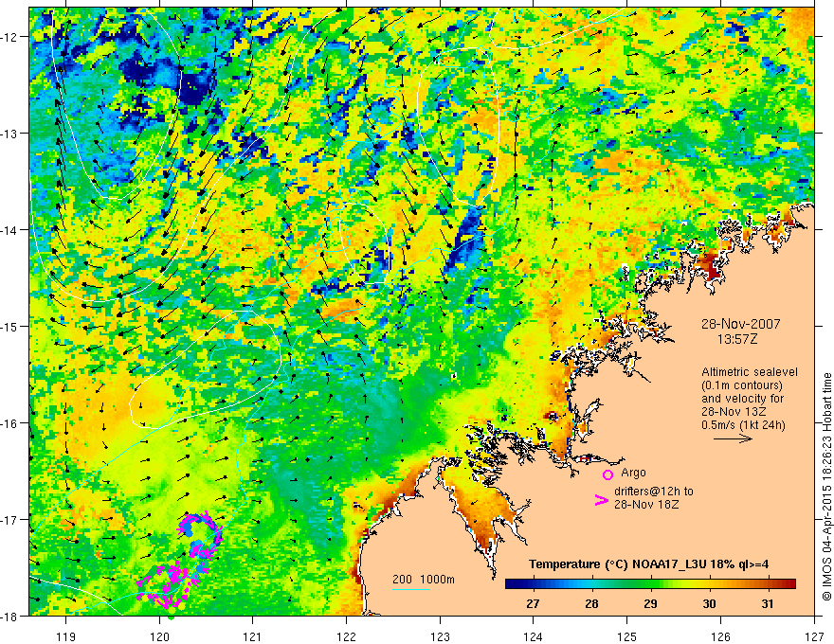The width and height of the screenshot is (834, 644).
Task: Click the 0.5m/s velocity scale arrow
Action: tap(733, 438)
